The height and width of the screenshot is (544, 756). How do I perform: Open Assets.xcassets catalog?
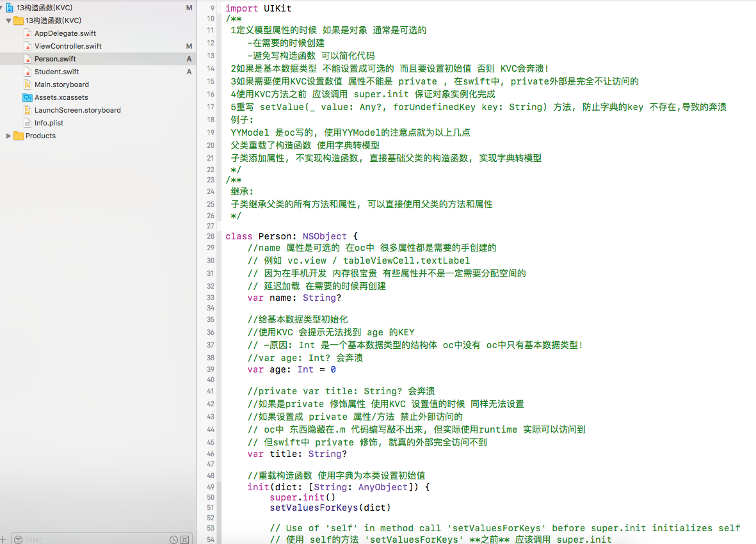(61, 97)
